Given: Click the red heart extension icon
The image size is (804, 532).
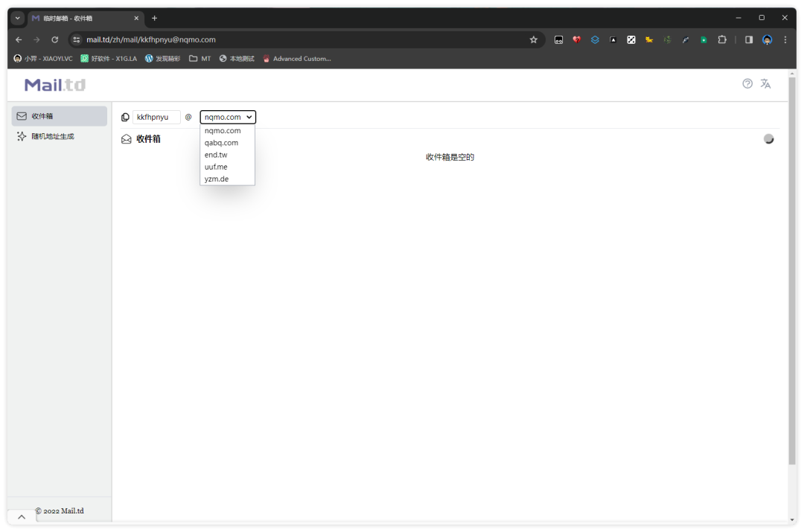Looking at the screenshot, I should click(577, 39).
